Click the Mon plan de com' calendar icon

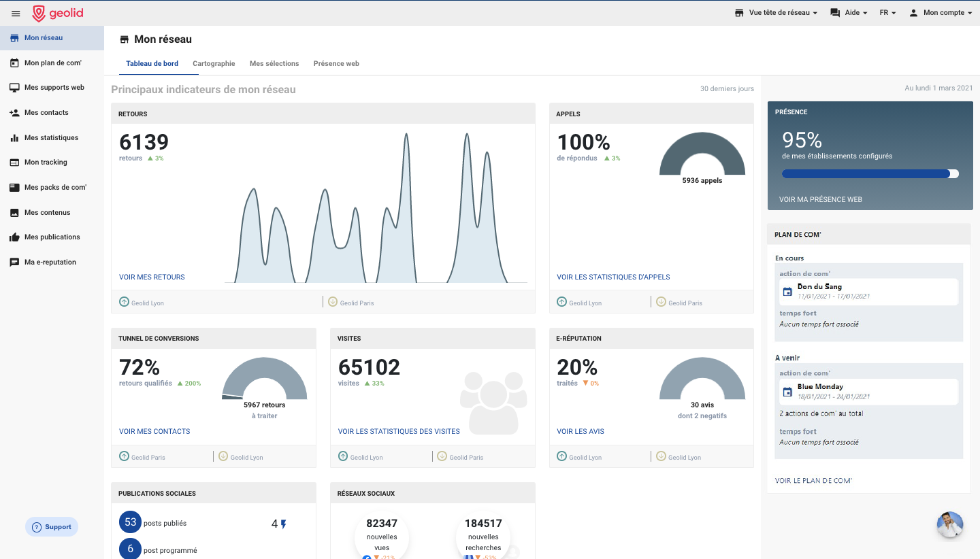(14, 63)
